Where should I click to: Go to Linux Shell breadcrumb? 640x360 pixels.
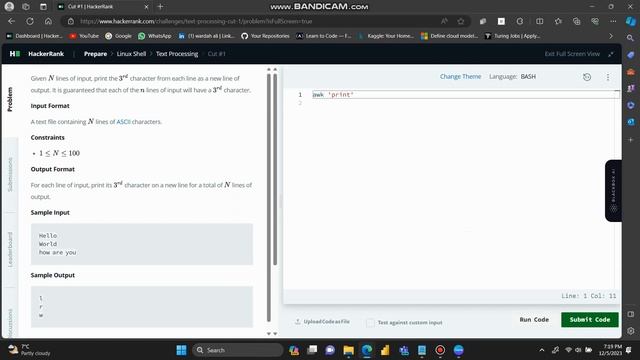click(x=131, y=53)
